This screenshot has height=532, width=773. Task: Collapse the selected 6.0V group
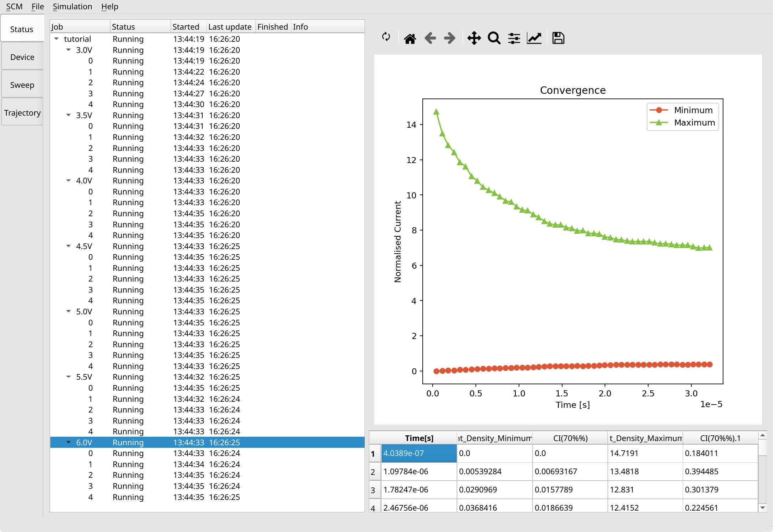tap(68, 442)
